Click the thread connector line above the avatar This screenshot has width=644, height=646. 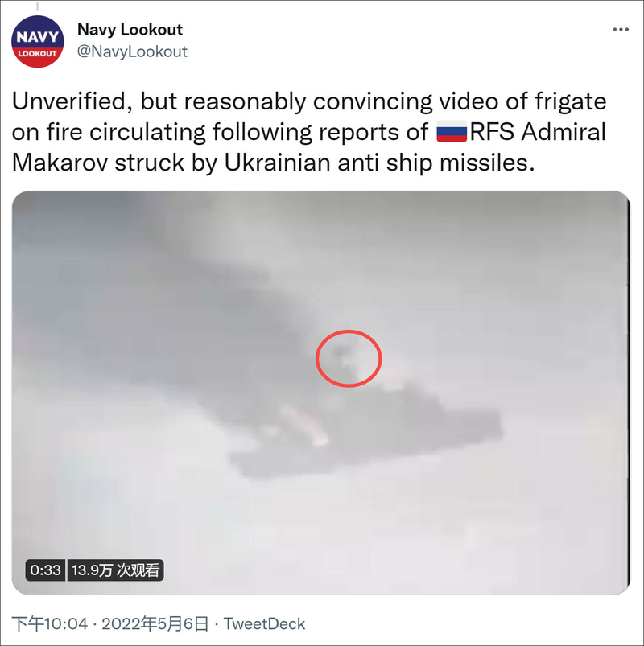tap(38, 6)
